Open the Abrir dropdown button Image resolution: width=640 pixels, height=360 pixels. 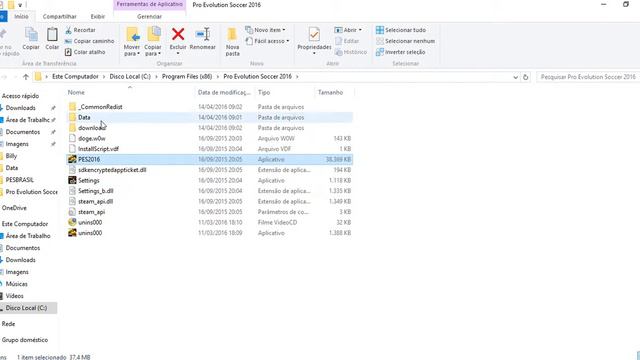click(x=348, y=30)
